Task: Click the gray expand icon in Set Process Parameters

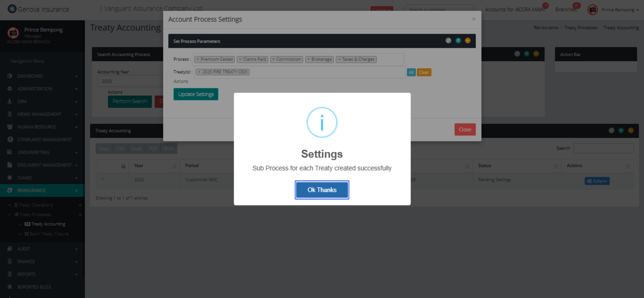Action: 448,41
